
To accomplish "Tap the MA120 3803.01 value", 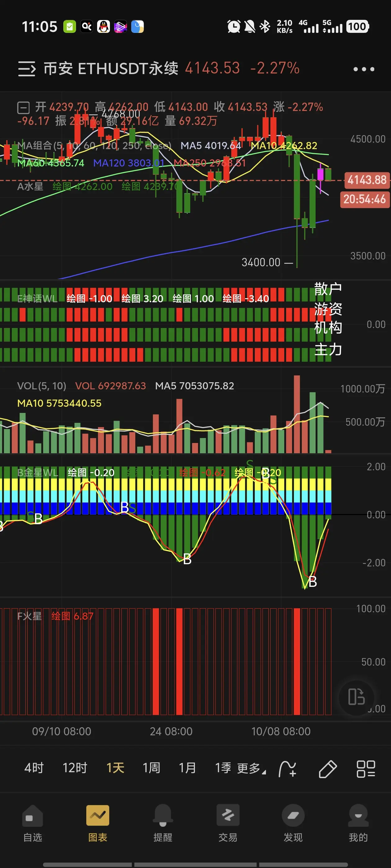I will [x=128, y=163].
